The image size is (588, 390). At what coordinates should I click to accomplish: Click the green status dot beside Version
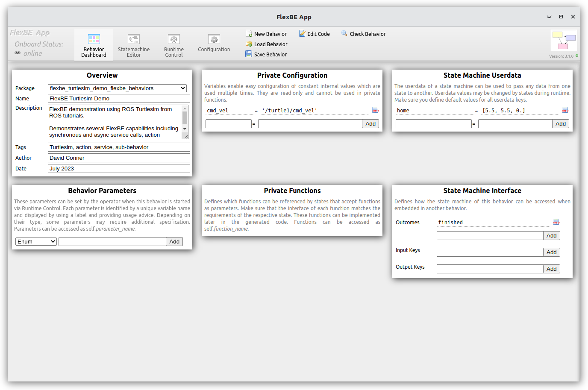click(x=577, y=56)
